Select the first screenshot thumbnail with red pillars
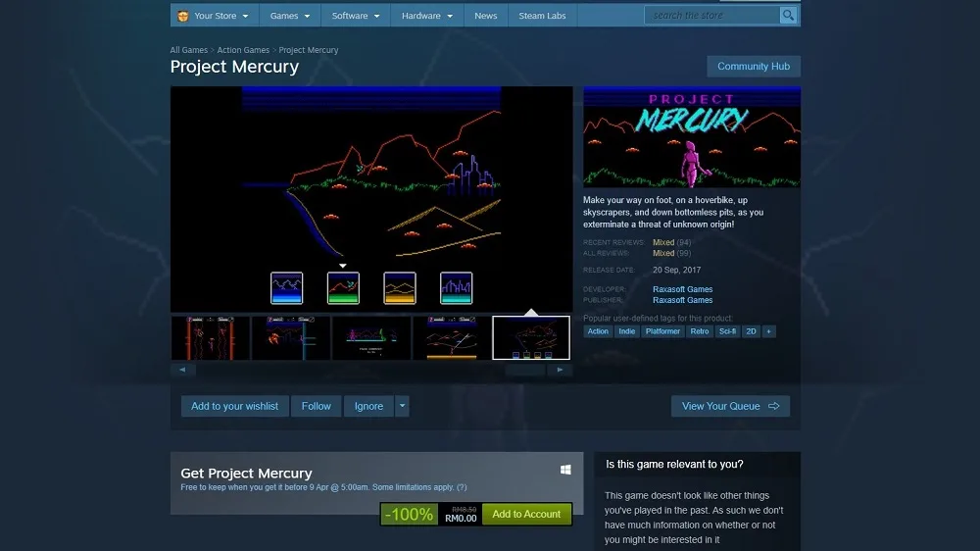 pos(211,337)
